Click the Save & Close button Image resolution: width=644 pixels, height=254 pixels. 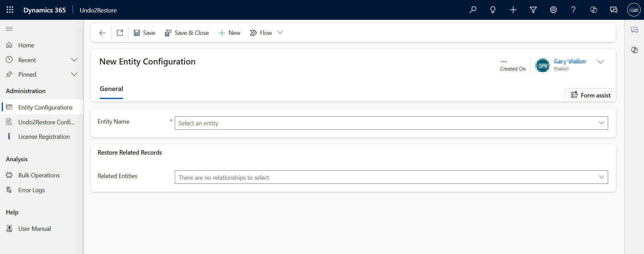pos(187,33)
